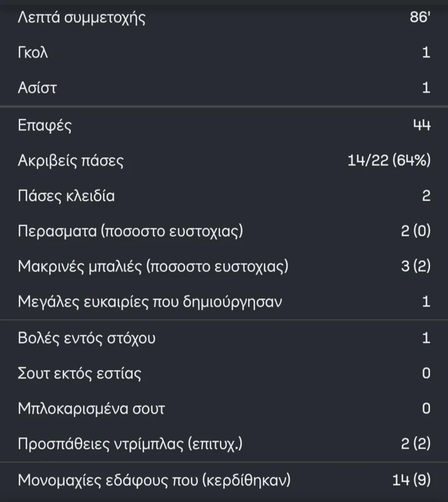
Task: Click the 44 touches value
Action: (421, 126)
